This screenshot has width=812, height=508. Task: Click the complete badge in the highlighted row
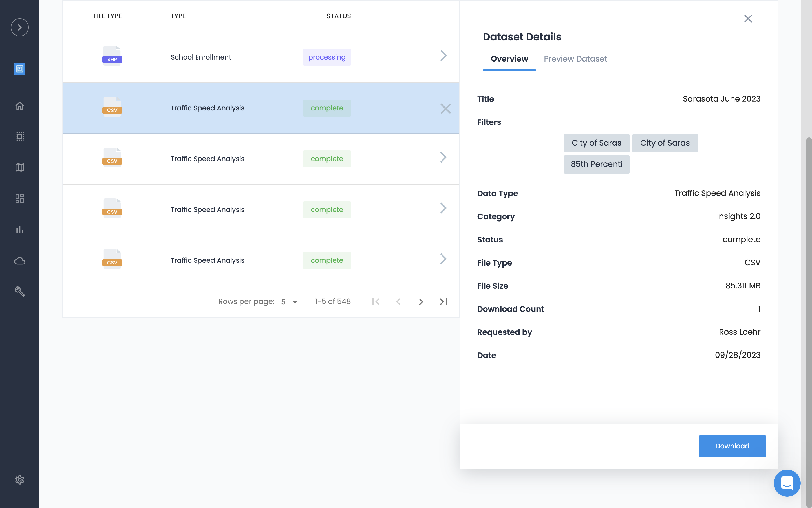[x=327, y=108]
